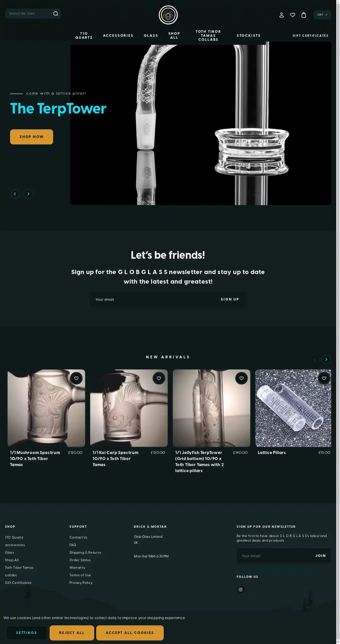The height and width of the screenshot is (644, 340).
Task: Open the Stockists menu item
Action: click(x=249, y=35)
